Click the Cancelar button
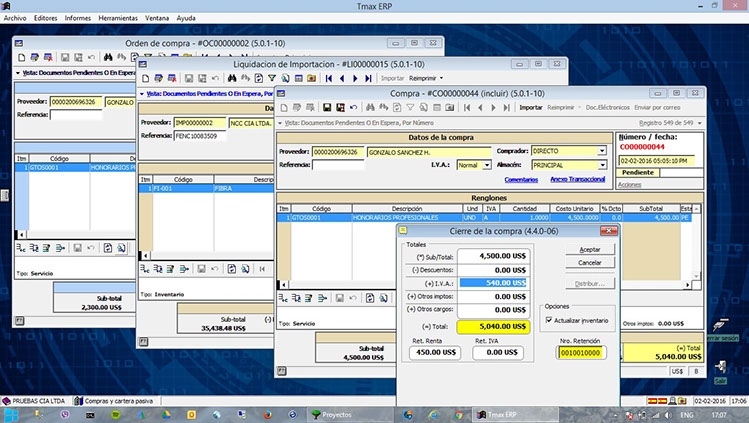The image size is (749, 423). click(x=590, y=262)
